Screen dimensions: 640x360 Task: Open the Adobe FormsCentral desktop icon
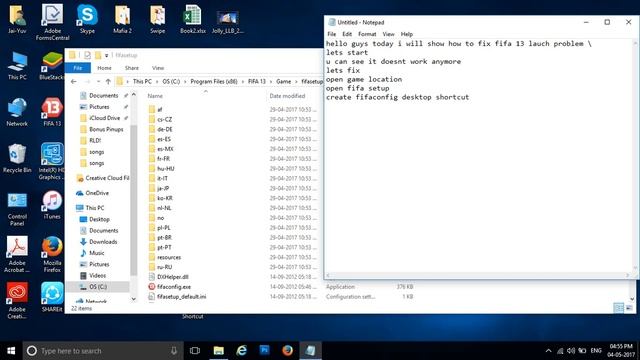52,22
